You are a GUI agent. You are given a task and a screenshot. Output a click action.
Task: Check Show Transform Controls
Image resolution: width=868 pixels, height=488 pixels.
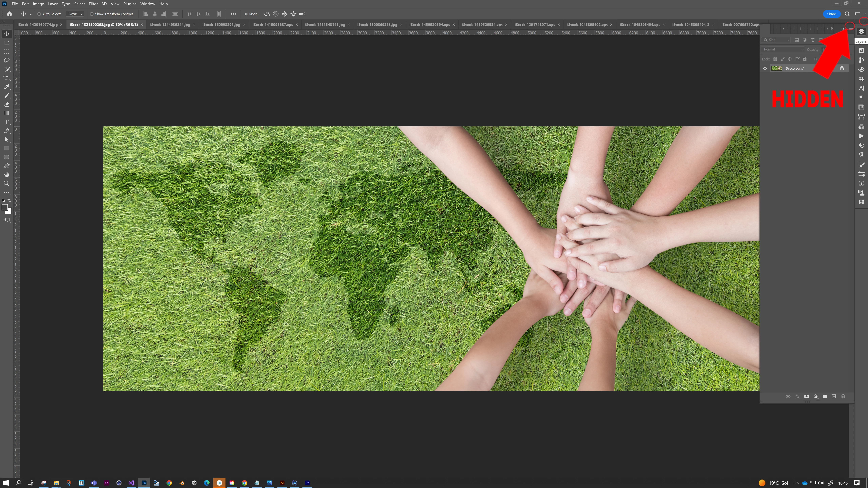pos(92,14)
